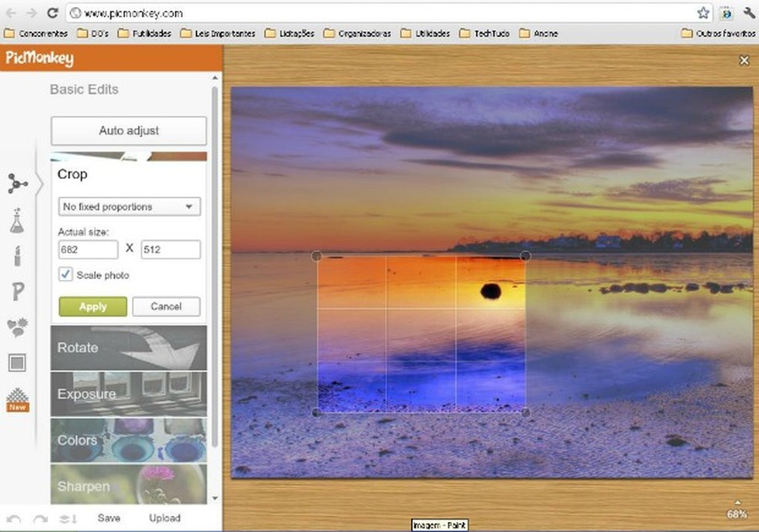The image size is (759, 532).
Task: Click the redo arrow icon
Action: point(40,518)
